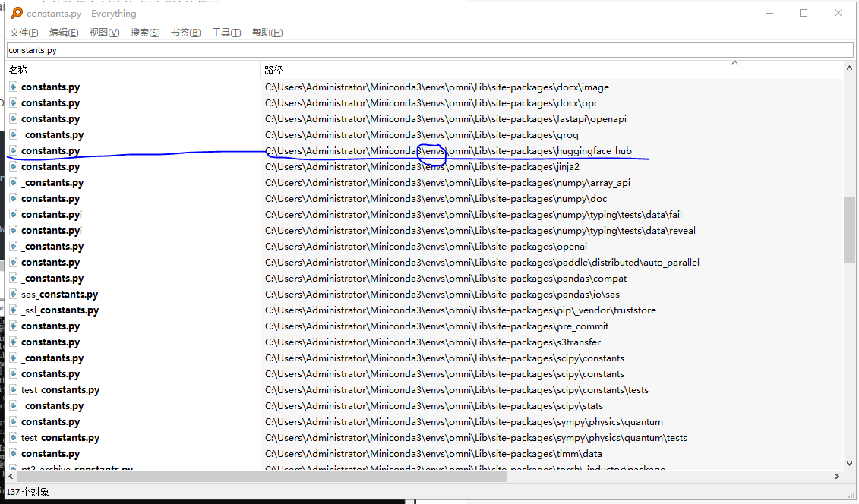The image size is (859, 504).
Task: Select file icon of test_constants.py in quantum\tests
Action: tap(13, 437)
